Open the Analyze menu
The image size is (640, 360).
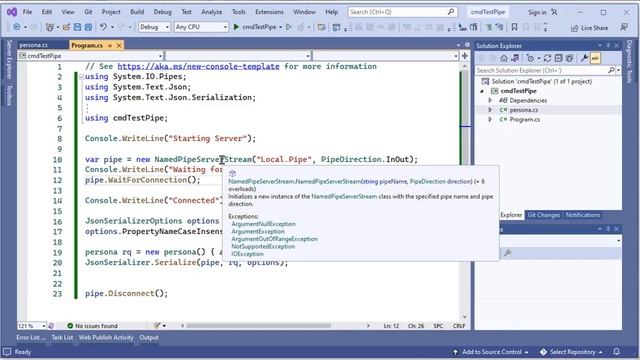point(212,12)
